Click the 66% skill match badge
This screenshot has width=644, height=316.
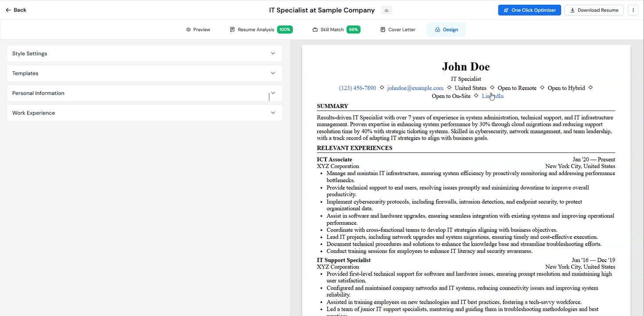353,29
